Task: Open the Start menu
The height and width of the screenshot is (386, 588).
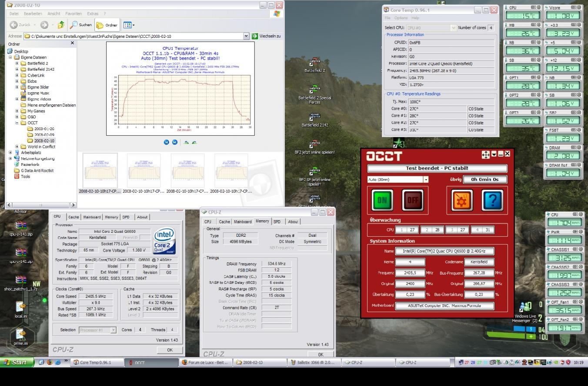Action: (17, 362)
